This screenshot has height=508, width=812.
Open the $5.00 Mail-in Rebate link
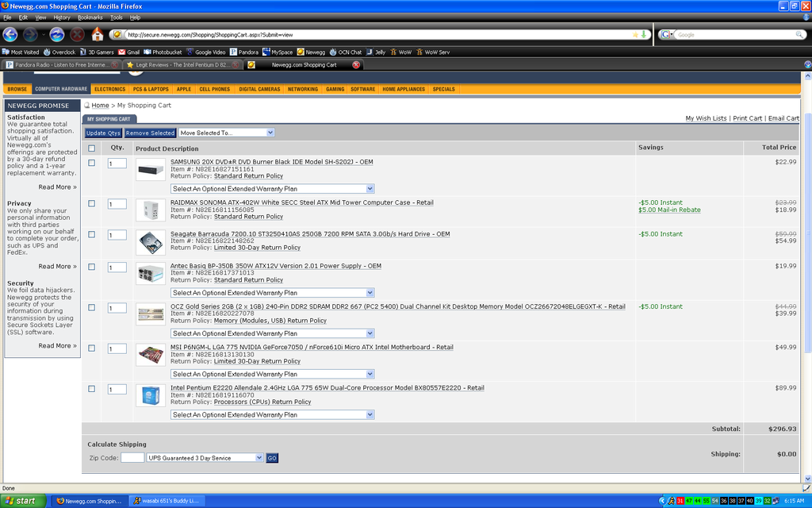point(669,210)
